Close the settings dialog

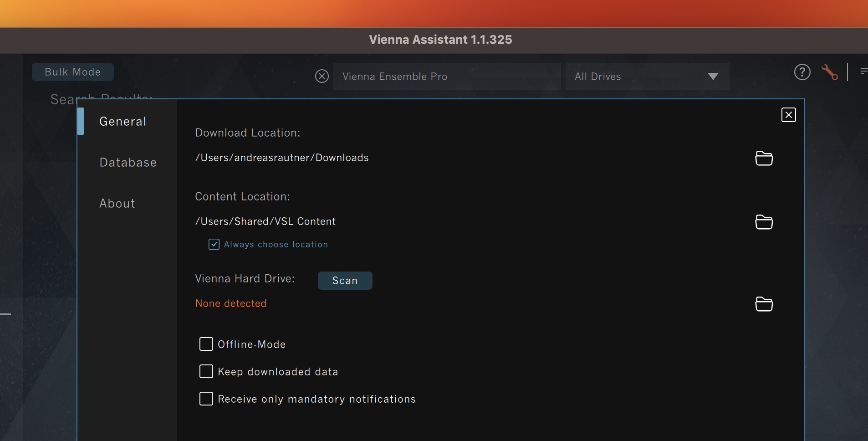pos(788,115)
